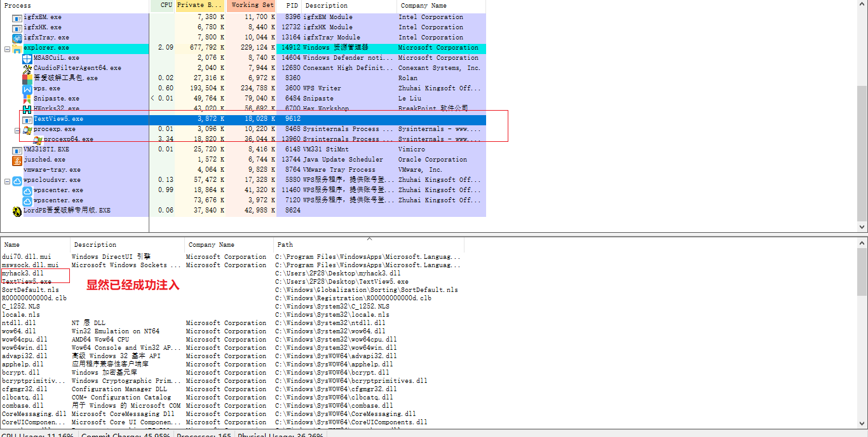Viewport: 868px width, 437px height.
Task: Click the wpscenter.exe icon for PID 7120
Action: coord(27,200)
